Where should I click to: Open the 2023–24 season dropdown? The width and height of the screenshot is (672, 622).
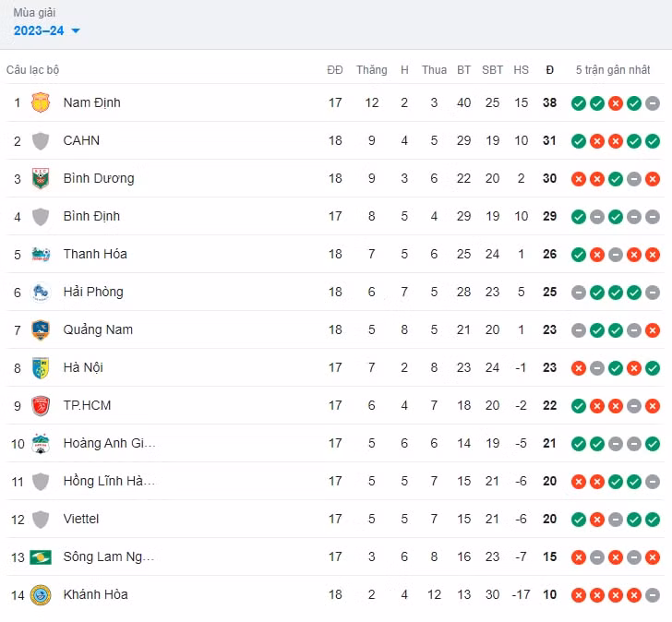pos(47,30)
